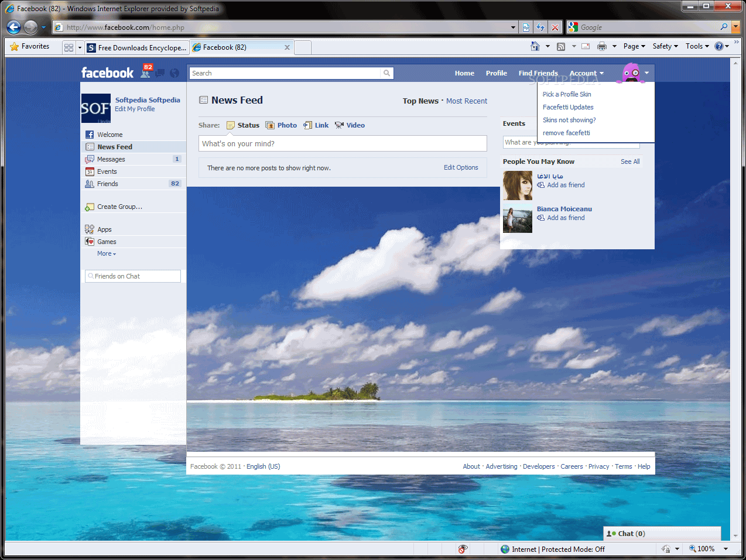Click the search magnifier button in Facebook
Viewport: 746px width, 560px height.
click(x=386, y=73)
